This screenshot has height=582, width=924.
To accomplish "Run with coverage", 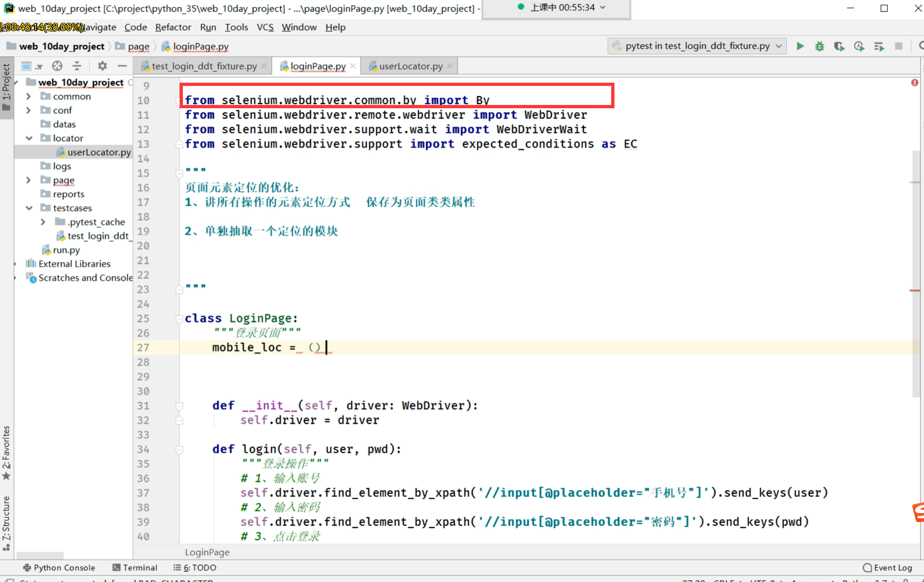I will pyautogui.click(x=839, y=46).
